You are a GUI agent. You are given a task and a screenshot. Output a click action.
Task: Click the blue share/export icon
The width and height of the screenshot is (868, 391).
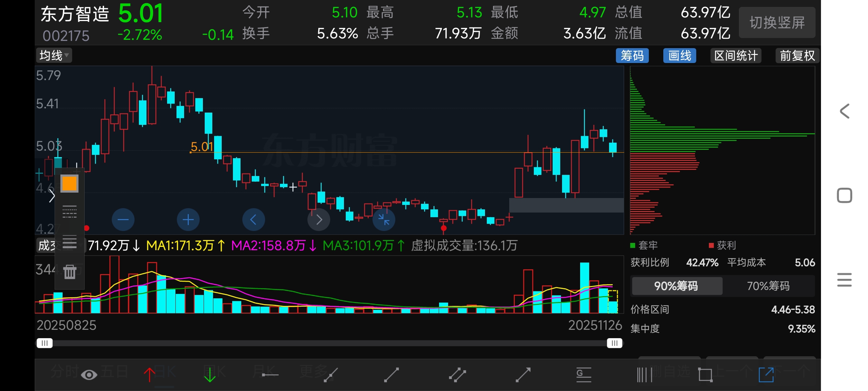tap(766, 375)
